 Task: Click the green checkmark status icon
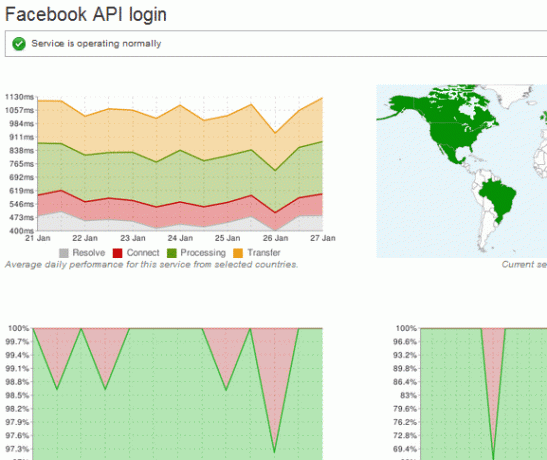coord(19,44)
